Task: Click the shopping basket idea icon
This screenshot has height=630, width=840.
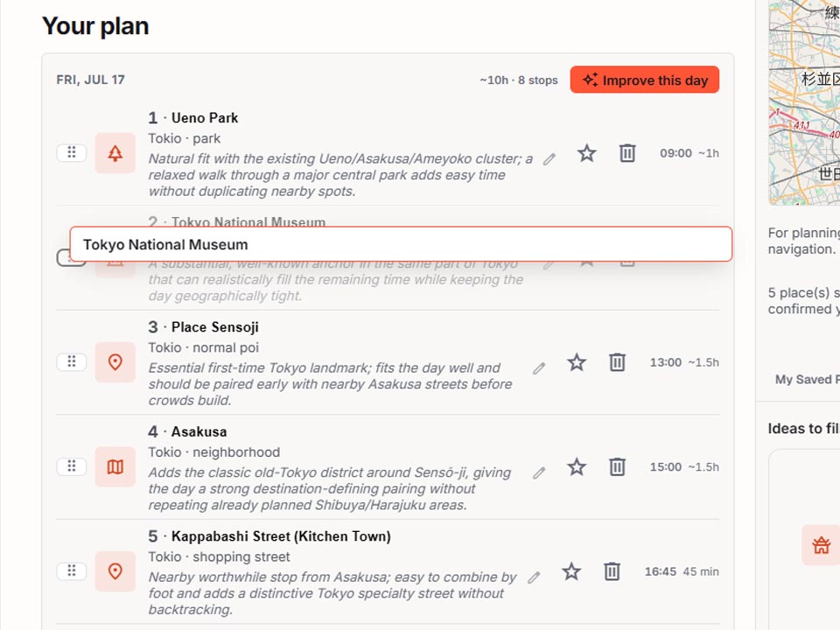Action: (x=821, y=545)
